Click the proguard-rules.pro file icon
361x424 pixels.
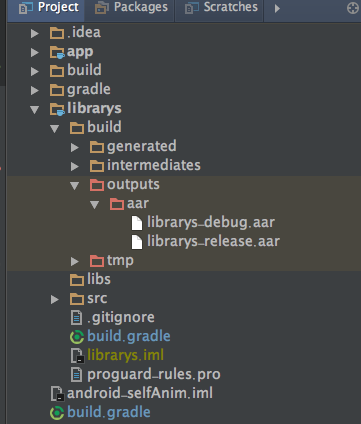(76, 375)
